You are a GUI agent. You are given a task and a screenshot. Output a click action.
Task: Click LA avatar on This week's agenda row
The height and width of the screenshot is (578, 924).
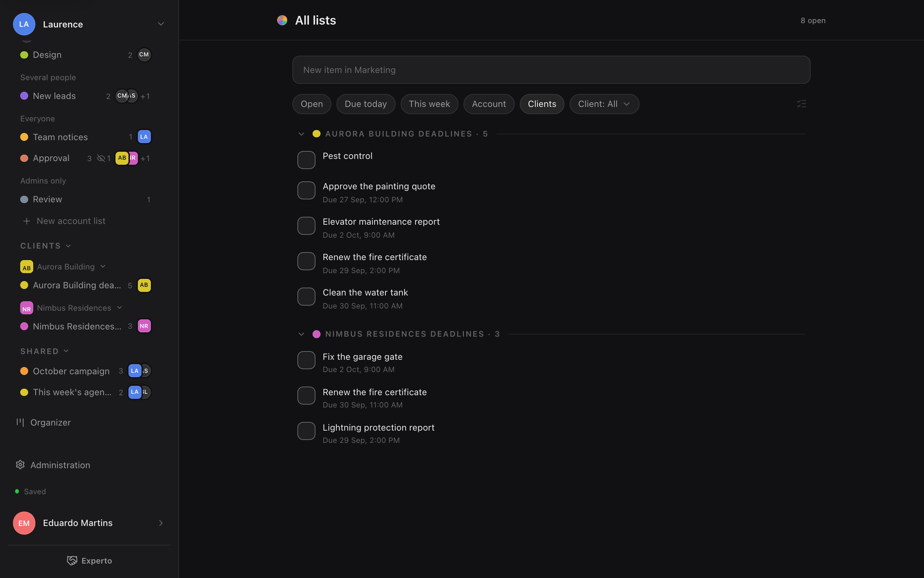(134, 392)
